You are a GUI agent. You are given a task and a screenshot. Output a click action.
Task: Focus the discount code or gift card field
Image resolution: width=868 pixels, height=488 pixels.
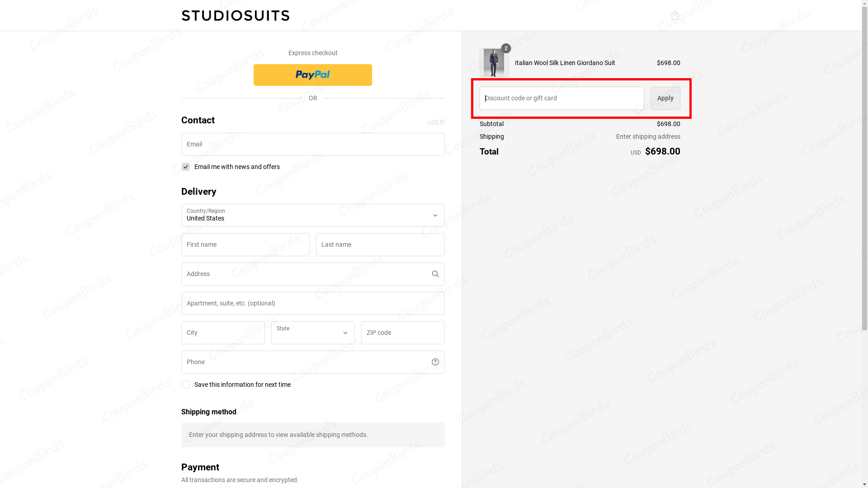(x=561, y=98)
